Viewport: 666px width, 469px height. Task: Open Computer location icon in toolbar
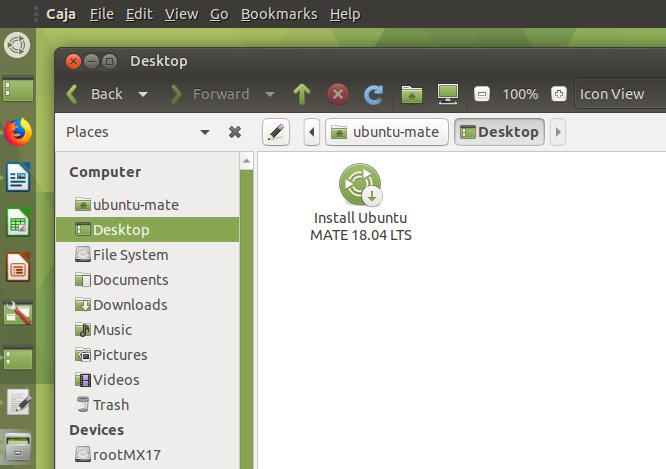coord(448,94)
